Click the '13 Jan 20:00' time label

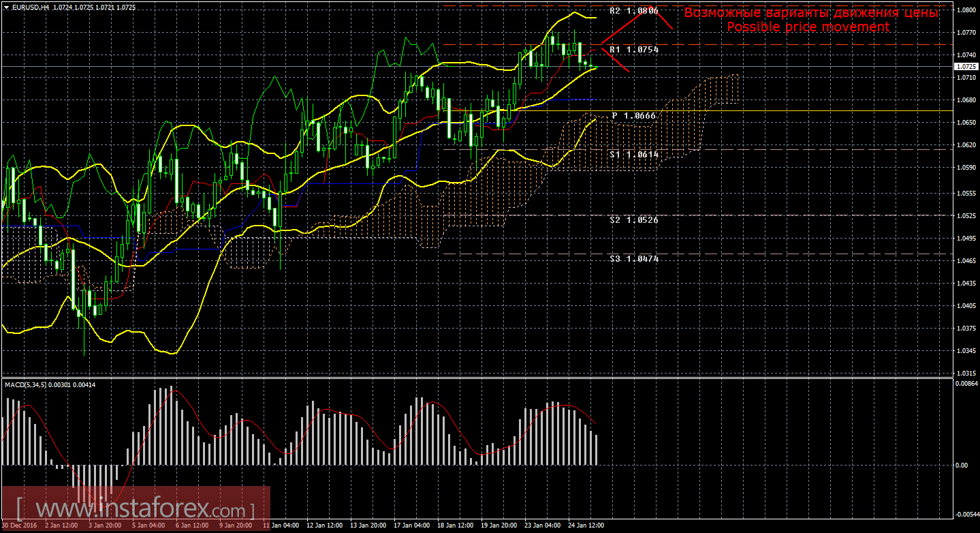(x=368, y=526)
